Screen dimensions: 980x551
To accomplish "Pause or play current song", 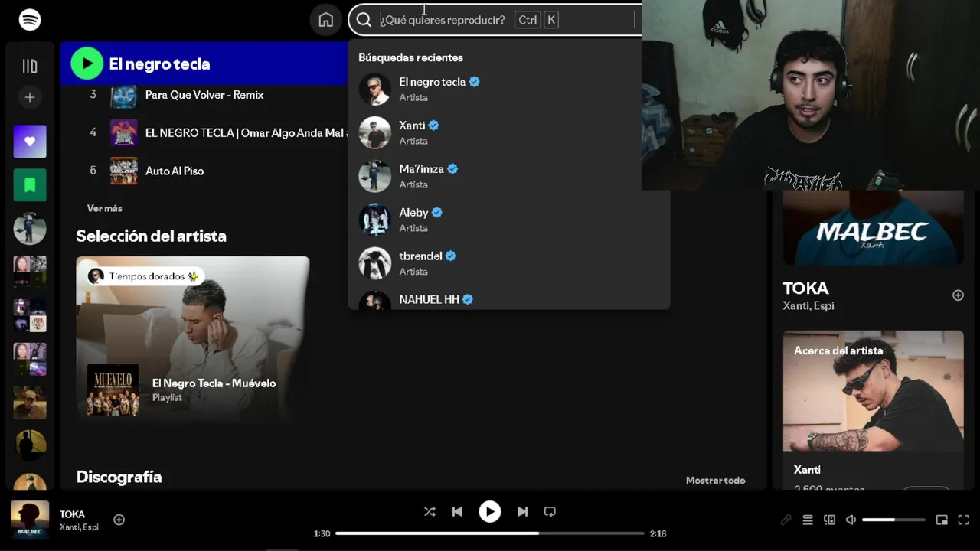I will pyautogui.click(x=490, y=511).
